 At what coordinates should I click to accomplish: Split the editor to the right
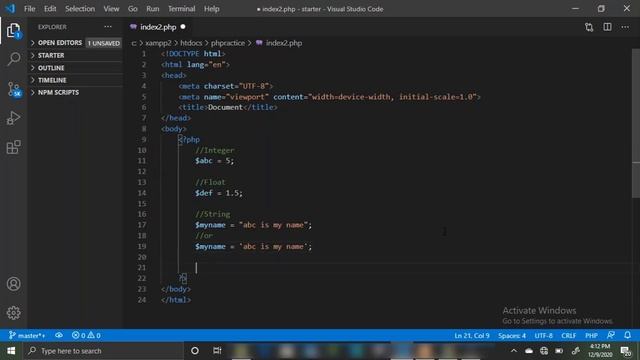pos(607,27)
